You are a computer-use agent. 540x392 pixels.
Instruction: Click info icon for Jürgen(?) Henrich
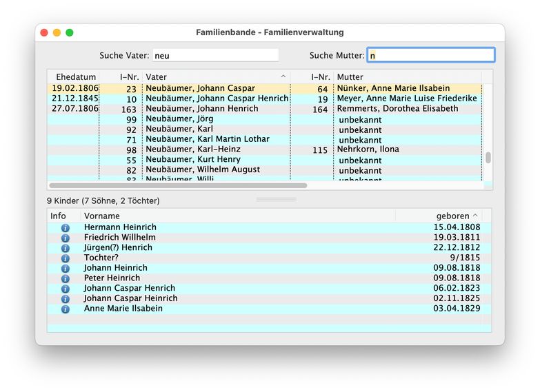click(x=66, y=248)
